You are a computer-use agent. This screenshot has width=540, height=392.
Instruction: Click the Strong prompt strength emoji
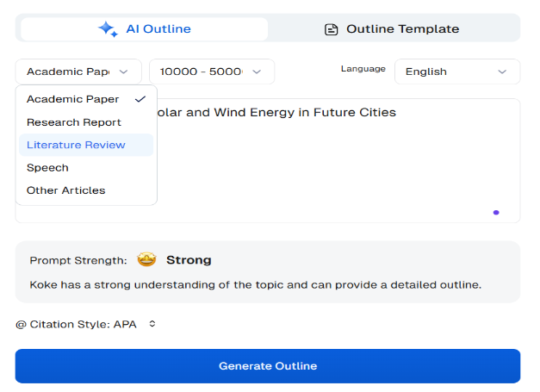tap(146, 260)
